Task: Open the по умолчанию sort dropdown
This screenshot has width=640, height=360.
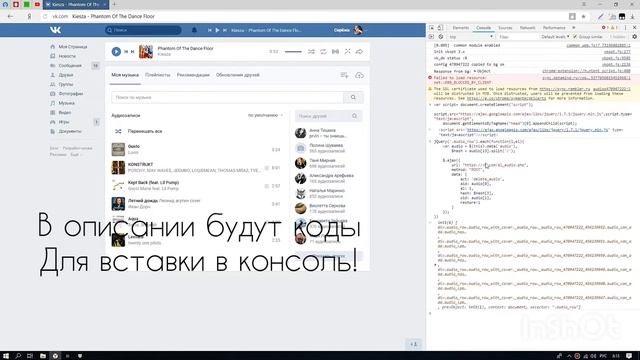Action: tap(265, 116)
